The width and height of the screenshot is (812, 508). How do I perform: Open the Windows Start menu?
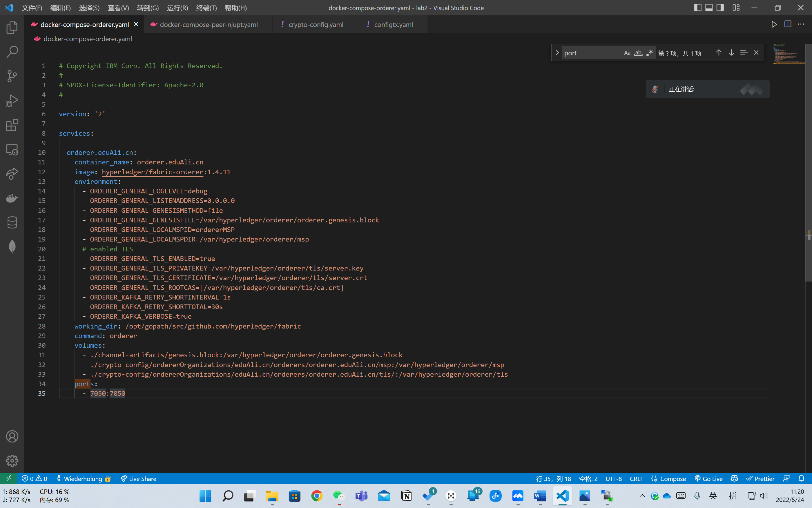(x=205, y=496)
